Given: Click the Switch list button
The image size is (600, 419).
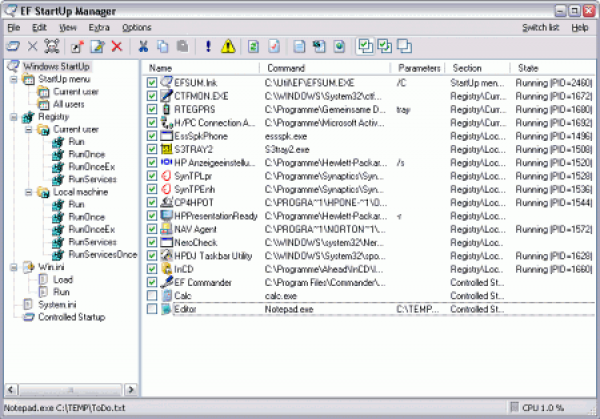Looking at the screenshot, I should [540, 27].
